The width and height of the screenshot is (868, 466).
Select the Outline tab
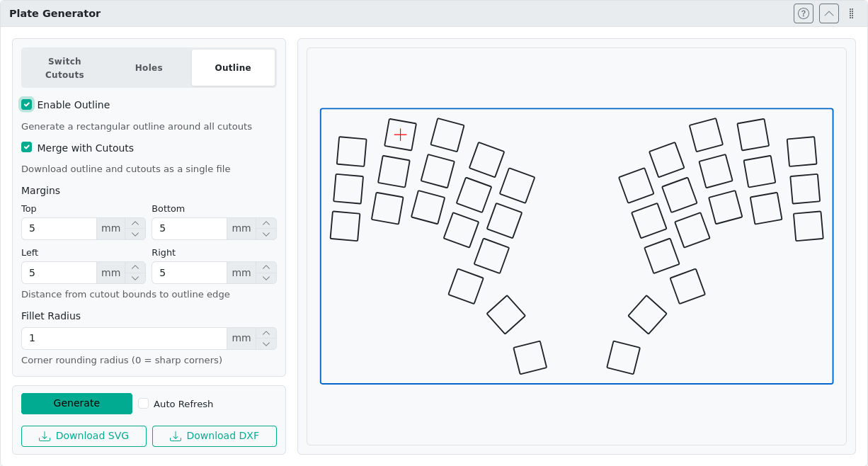coord(233,68)
